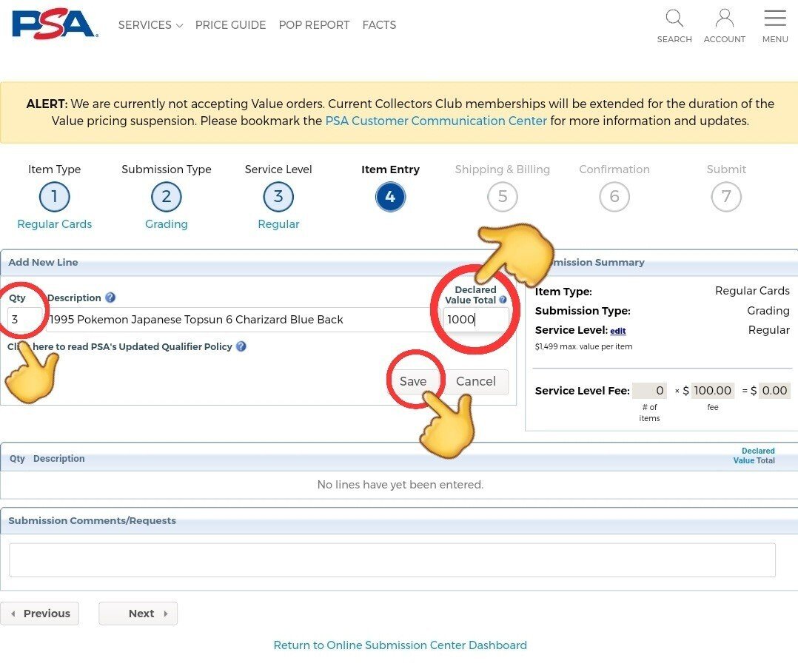
Task: Open PSA's Updated Qualifier Policy link
Action: tap(120, 346)
